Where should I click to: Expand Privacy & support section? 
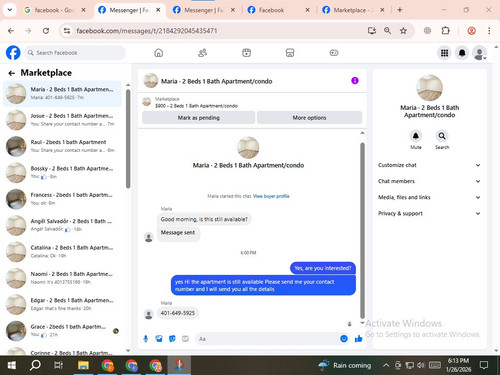tap(429, 213)
